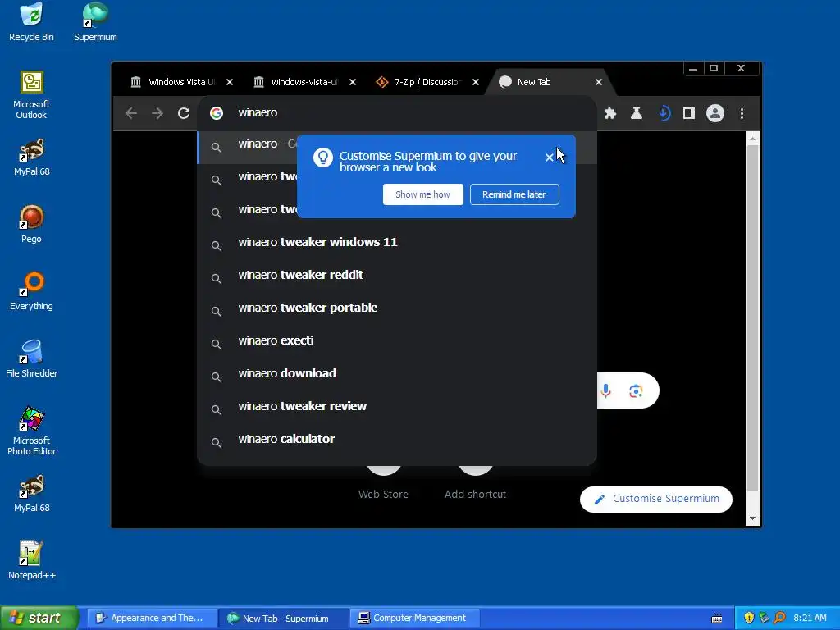Select the lower MyPal 68 desktop icon

click(31, 493)
